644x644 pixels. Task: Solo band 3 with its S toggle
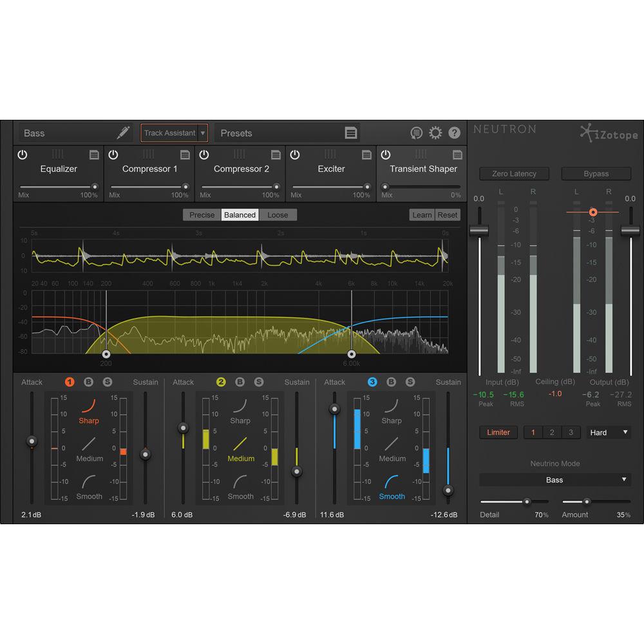tap(410, 382)
